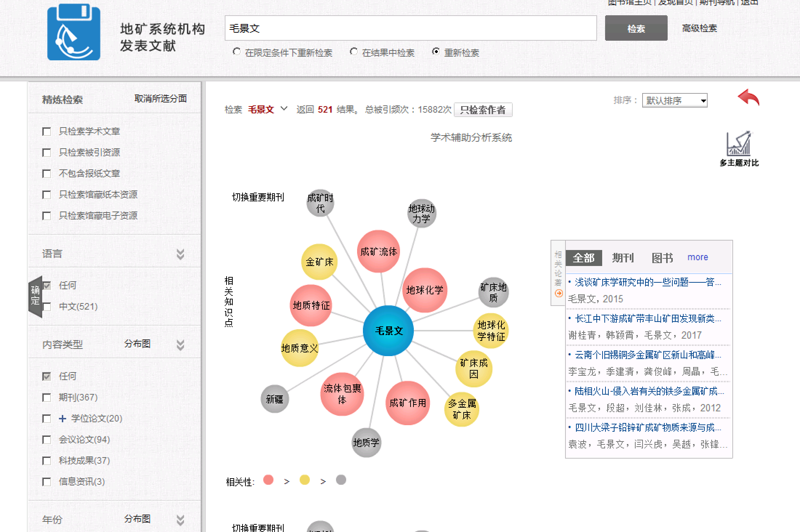The width and height of the screenshot is (800, 532).
Task: Enable the 期刊(367) content type checkbox
Action: click(x=47, y=398)
